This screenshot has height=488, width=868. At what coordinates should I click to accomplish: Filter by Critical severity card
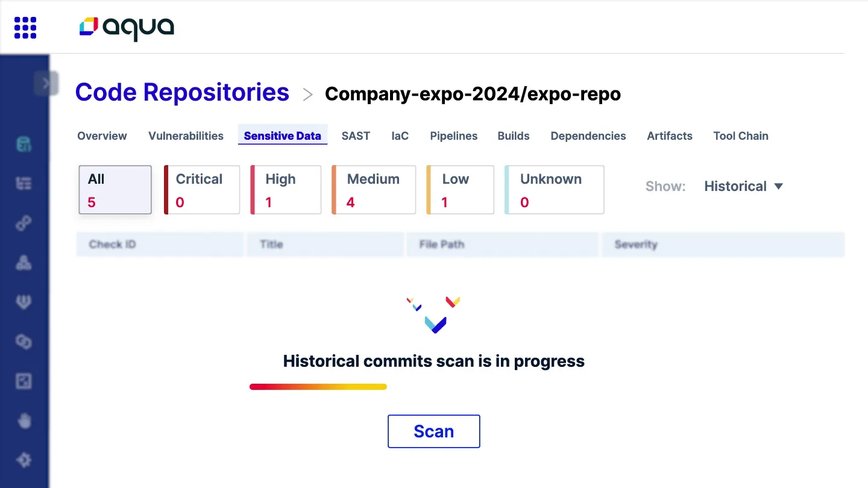click(202, 190)
